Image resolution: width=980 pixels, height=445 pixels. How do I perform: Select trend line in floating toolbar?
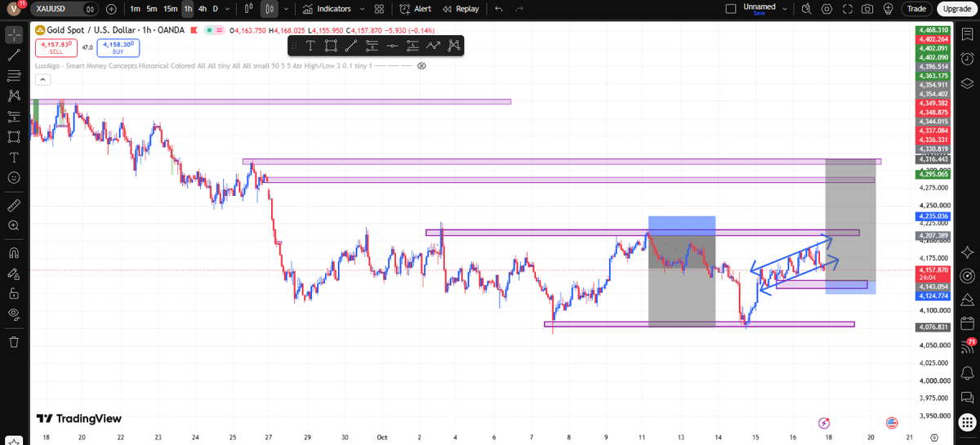(351, 46)
